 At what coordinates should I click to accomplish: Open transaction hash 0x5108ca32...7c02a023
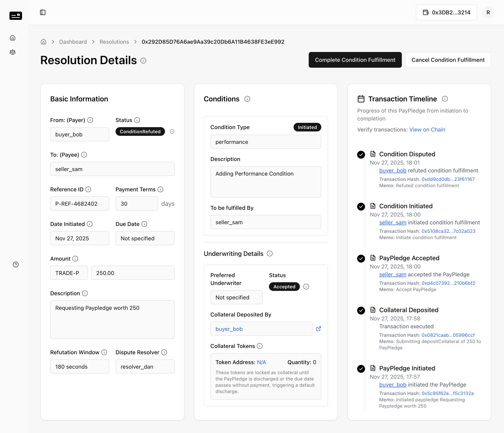pos(448,231)
